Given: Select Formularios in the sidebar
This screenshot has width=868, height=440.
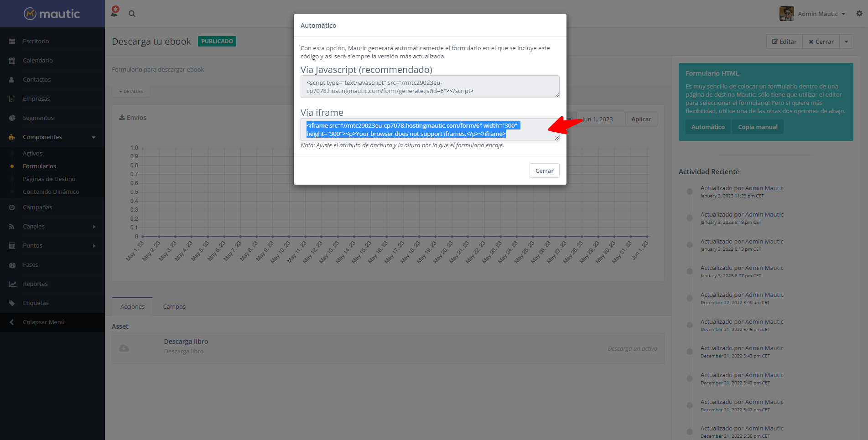Looking at the screenshot, I should click(40, 166).
